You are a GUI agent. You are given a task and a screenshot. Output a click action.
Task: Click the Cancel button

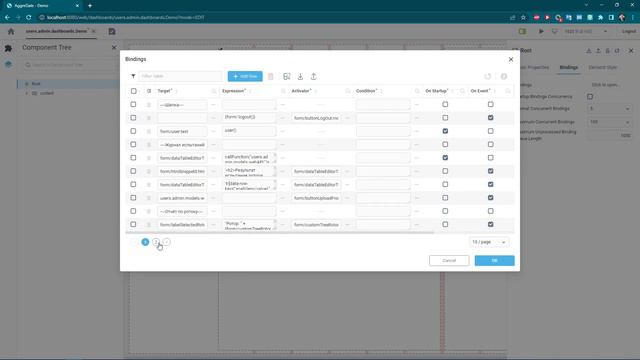[x=449, y=260]
